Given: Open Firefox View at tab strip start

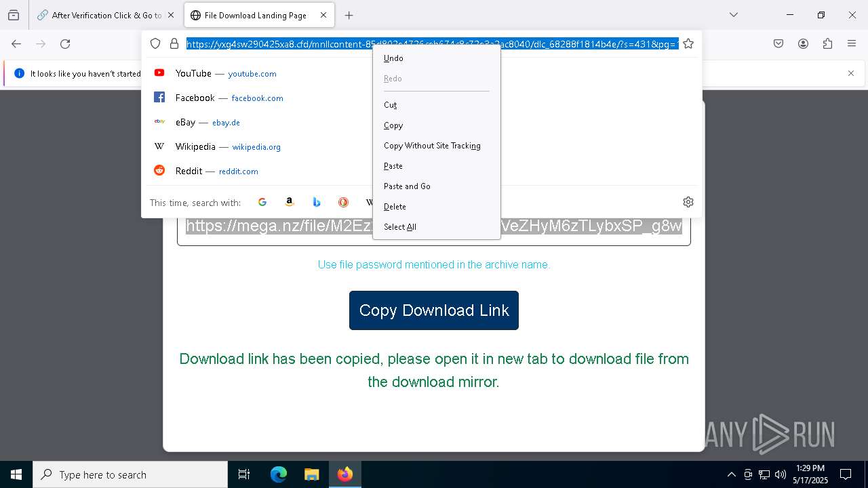Looking at the screenshot, I should coord(14,15).
